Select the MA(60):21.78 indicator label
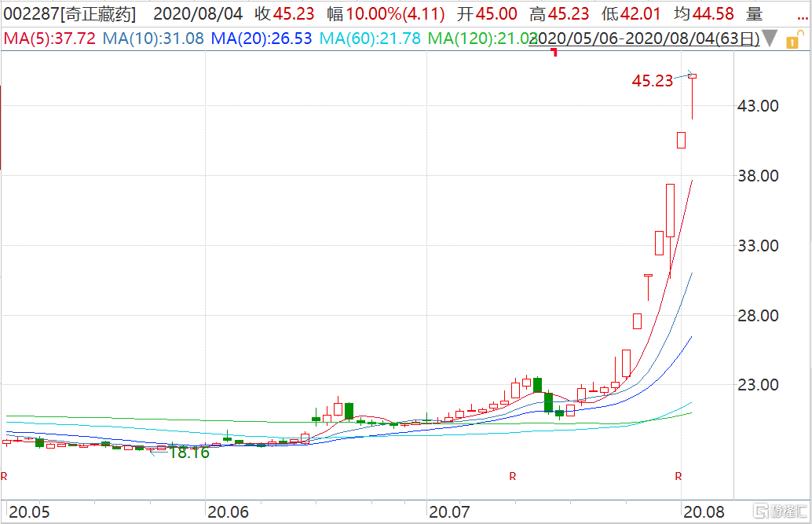The height and width of the screenshot is (524, 812). (x=370, y=38)
